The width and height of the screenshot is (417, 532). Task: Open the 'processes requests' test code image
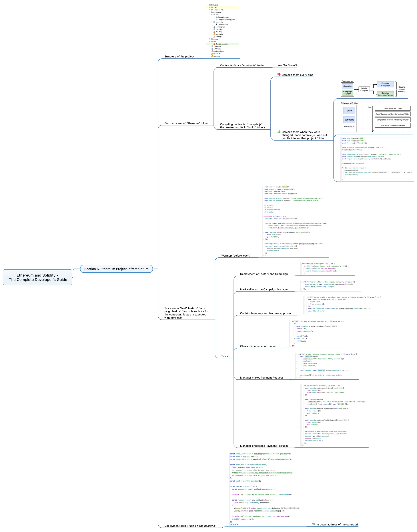click(x=334, y=415)
